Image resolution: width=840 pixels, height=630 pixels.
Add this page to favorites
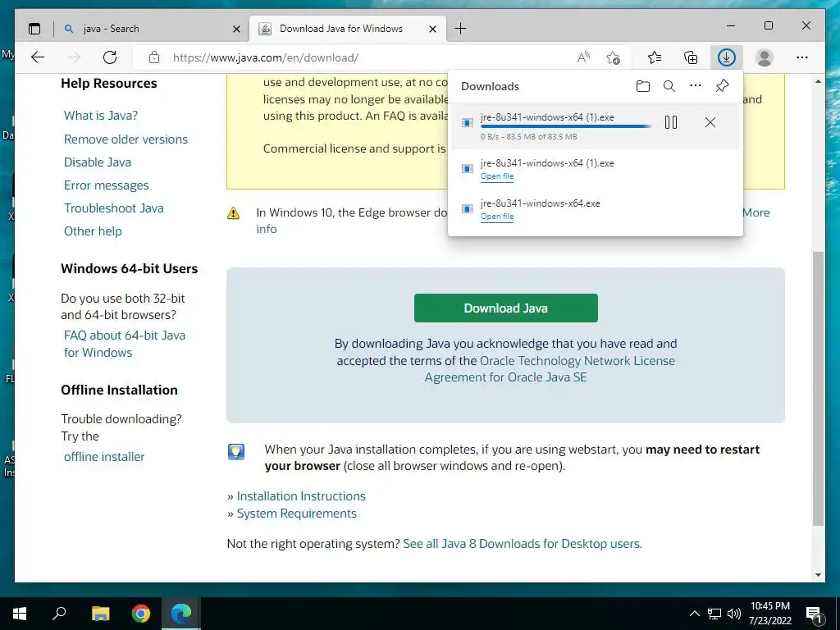[614, 57]
